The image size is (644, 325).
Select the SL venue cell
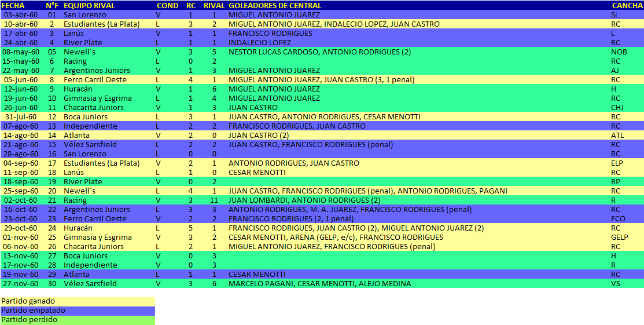click(x=615, y=15)
